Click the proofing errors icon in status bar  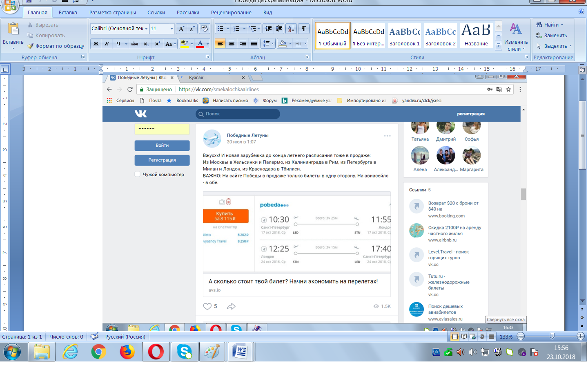tap(94, 336)
